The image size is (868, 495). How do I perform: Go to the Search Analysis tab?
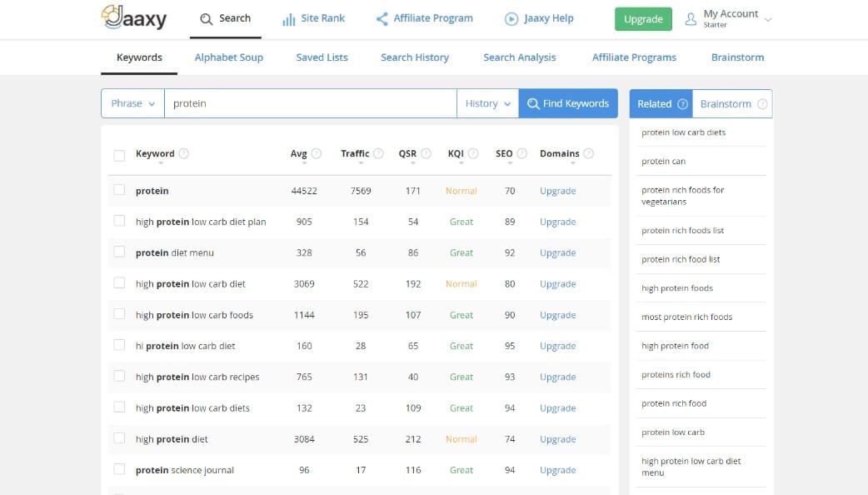point(519,57)
